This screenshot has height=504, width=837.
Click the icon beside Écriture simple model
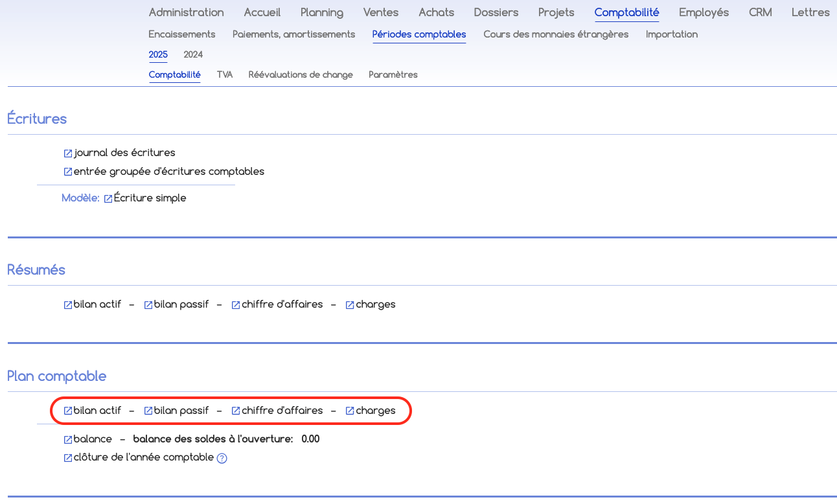tap(108, 199)
